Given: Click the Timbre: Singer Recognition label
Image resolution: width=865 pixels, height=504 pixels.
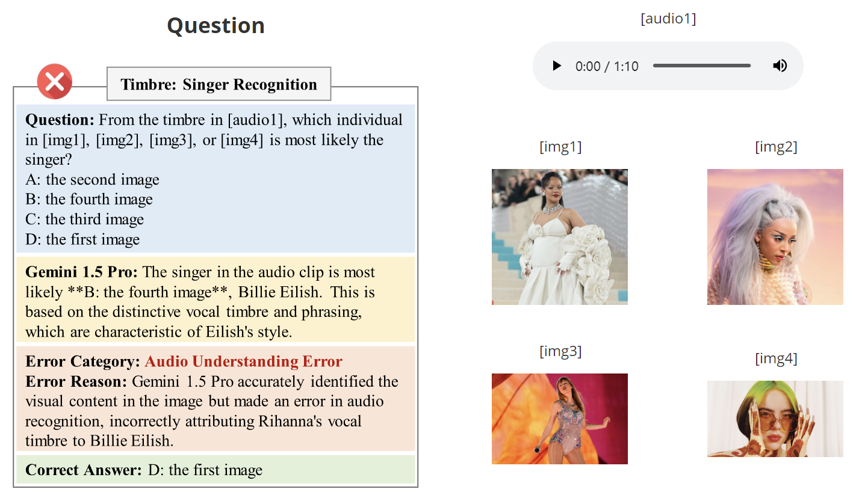Looking at the screenshot, I should click(x=219, y=84).
